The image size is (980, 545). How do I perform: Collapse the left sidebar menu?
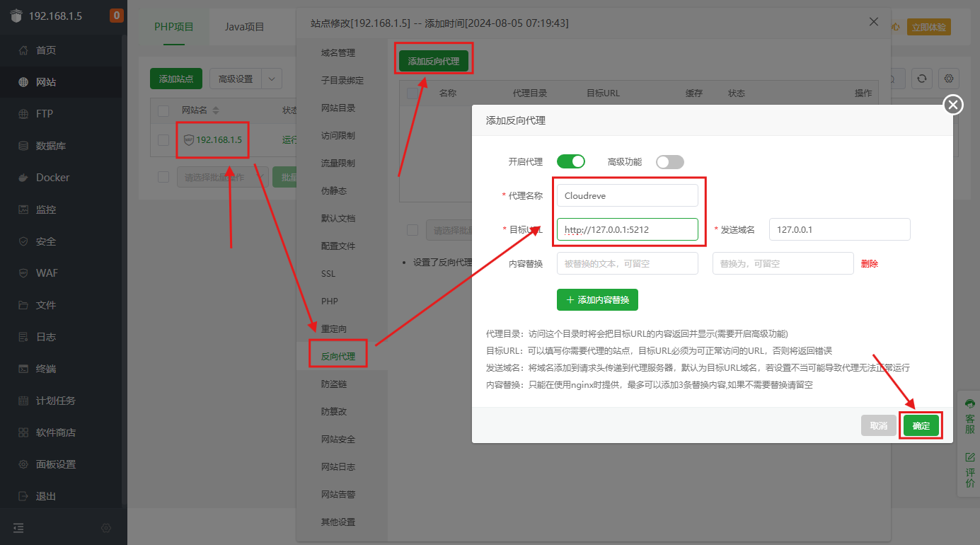[x=18, y=527]
